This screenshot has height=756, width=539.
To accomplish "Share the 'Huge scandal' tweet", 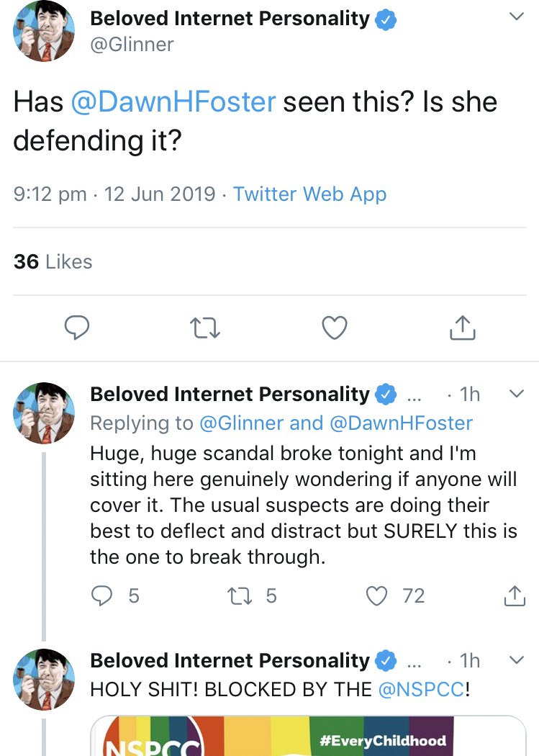I will pos(513,595).
